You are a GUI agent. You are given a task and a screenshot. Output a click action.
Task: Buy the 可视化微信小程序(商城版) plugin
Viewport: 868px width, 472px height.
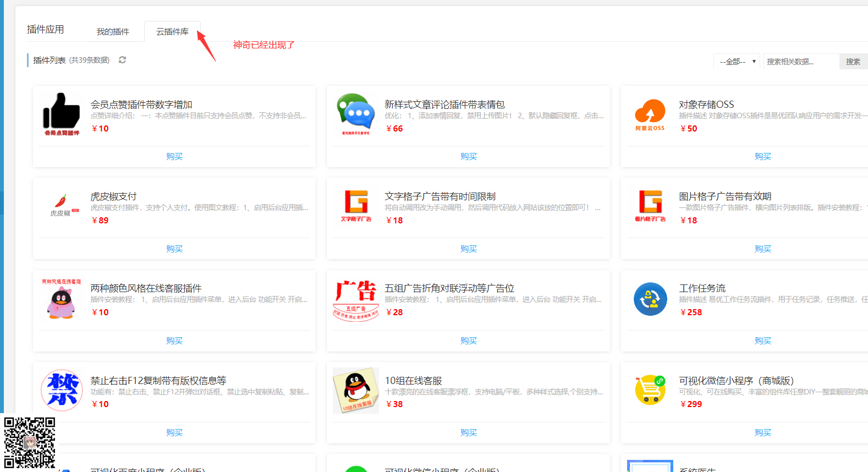pos(763,433)
